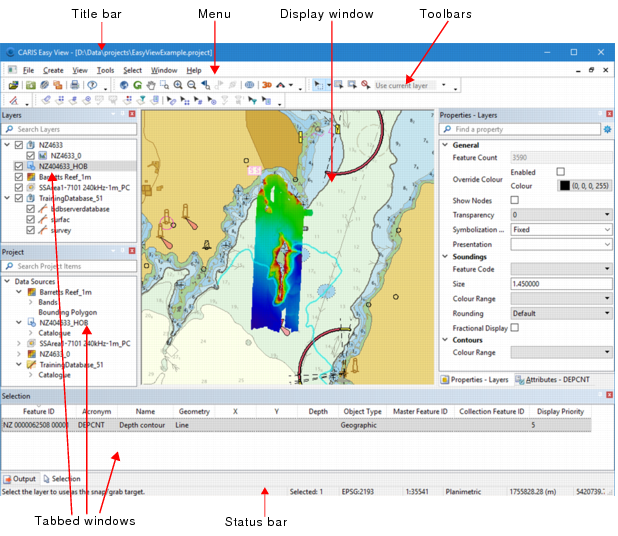Open the Transparency dropdown
This screenshot has height=536, width=618.
560,214
